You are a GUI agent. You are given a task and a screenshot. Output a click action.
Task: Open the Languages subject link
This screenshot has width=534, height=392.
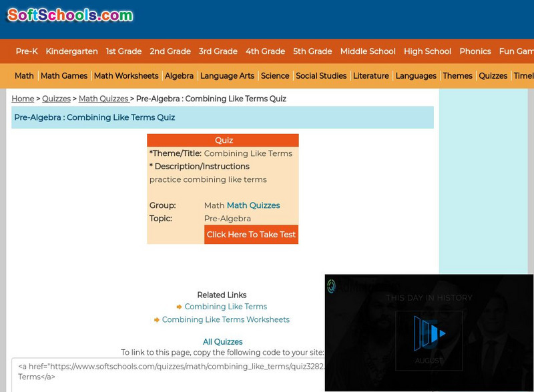[x=416, y=76]
